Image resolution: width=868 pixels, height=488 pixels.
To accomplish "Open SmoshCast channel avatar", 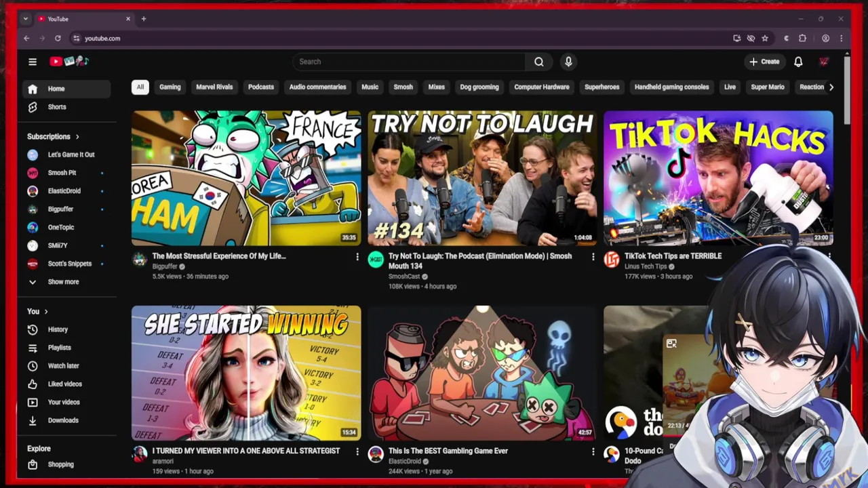I will point(376,260).
